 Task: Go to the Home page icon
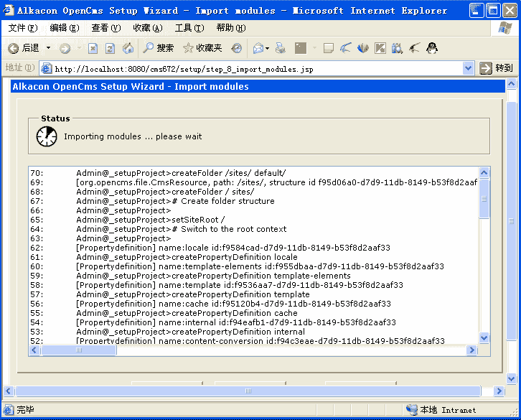(128, 49)
